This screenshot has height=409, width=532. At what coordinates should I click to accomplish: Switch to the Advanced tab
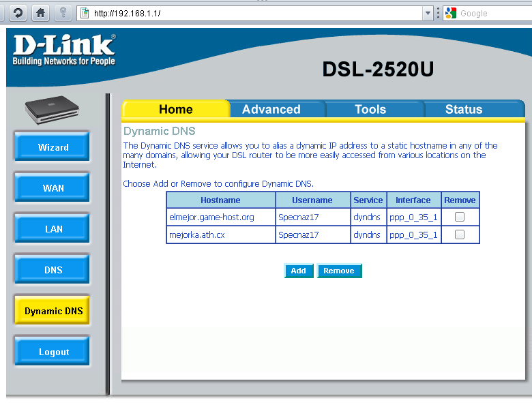[x=271, y=109]
